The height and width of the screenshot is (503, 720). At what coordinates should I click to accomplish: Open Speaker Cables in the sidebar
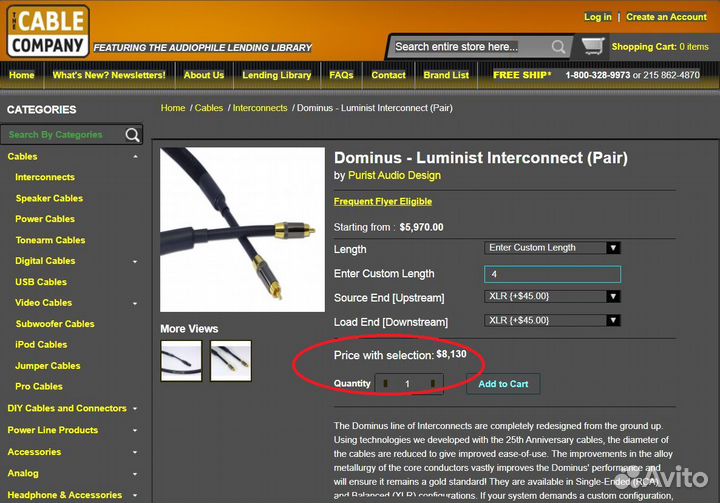[50, 198]
